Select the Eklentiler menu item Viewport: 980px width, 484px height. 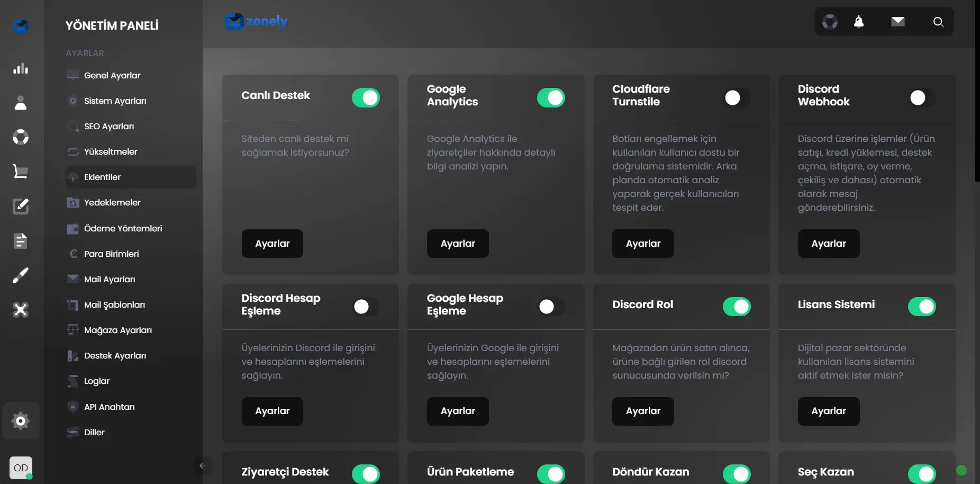click(x=131, y=177)
